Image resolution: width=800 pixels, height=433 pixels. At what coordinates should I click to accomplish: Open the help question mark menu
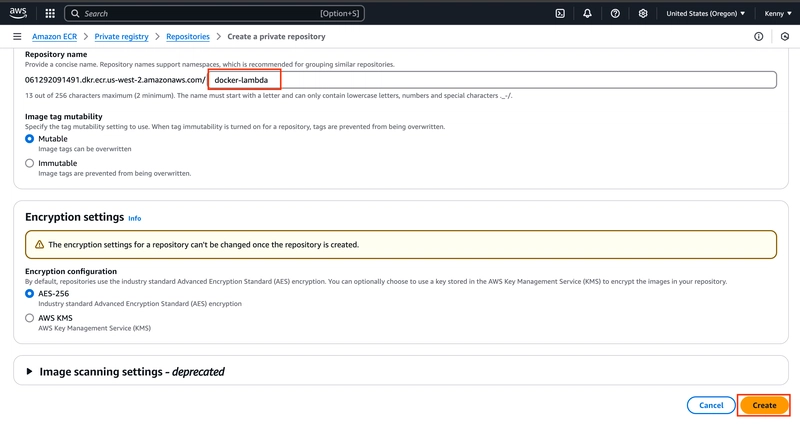615,13
